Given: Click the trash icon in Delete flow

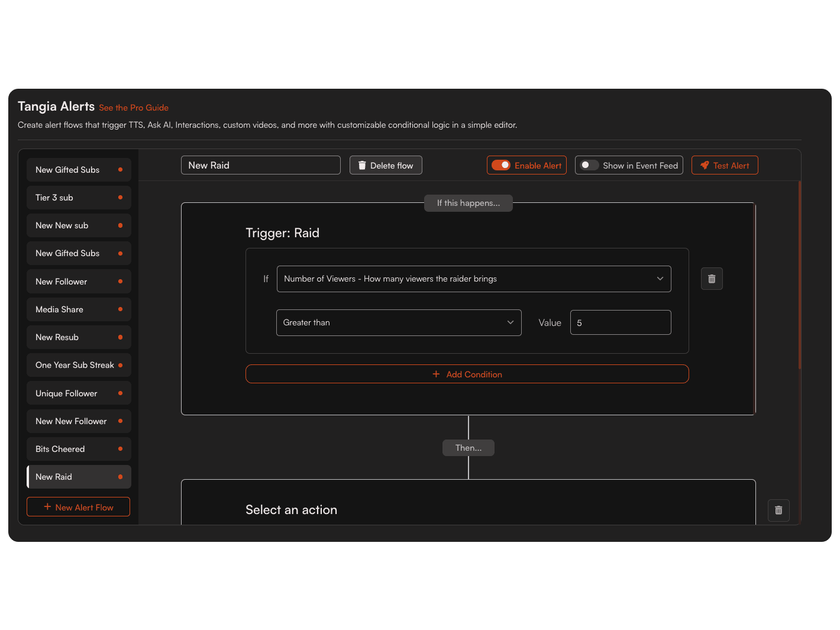Looking at the screenshot, I should (362, 166).
